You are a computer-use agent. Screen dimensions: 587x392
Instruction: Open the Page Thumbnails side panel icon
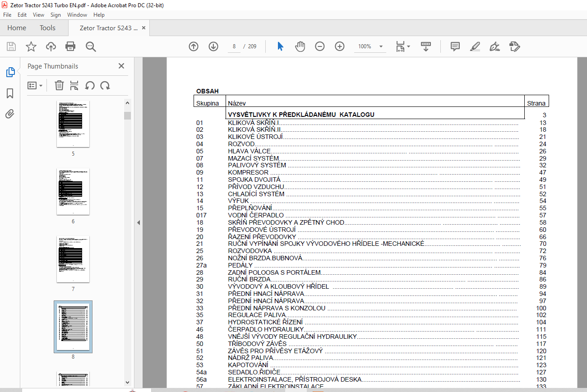(x=10, y=72)
